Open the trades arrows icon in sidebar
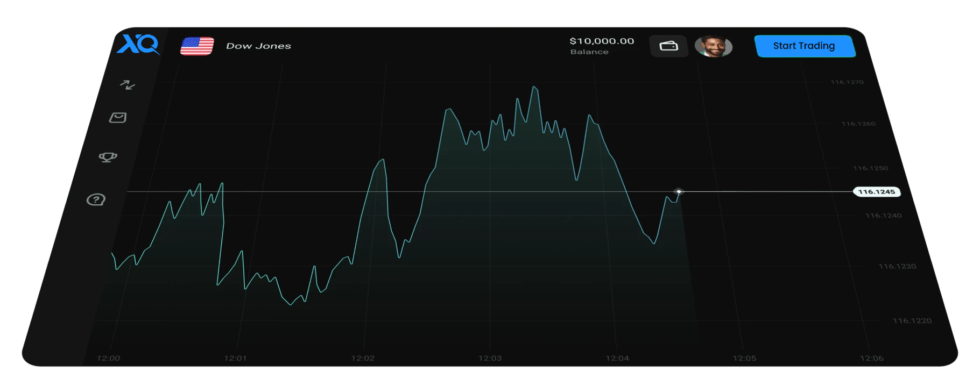This screenshot has height=387, width=980. coord(127,85)
